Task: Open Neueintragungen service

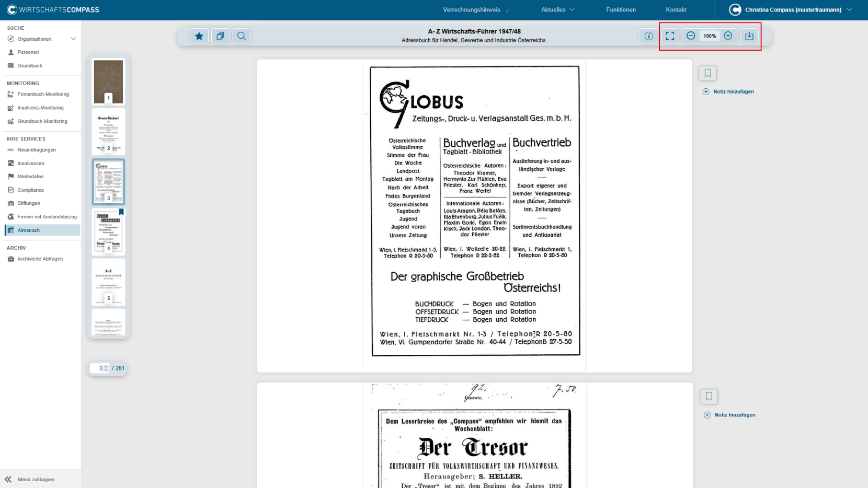Action: click(x=37, y=150)
